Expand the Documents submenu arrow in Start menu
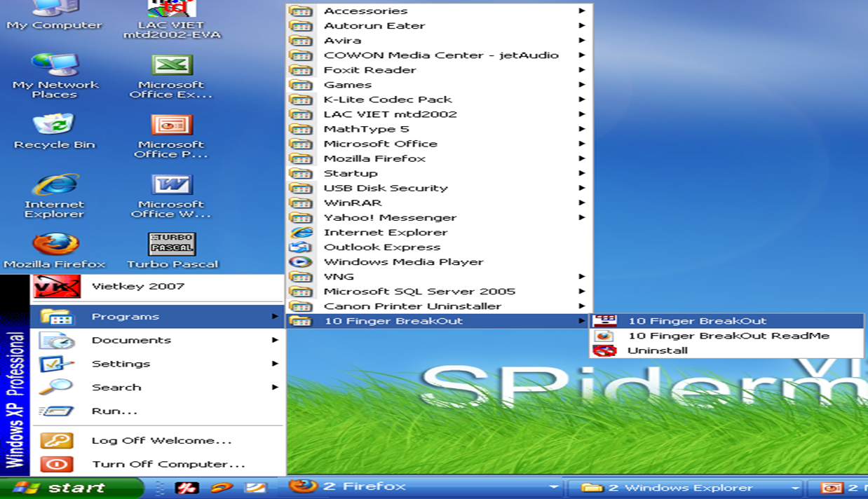Screen dimensions: 868x499 (275, 340)
